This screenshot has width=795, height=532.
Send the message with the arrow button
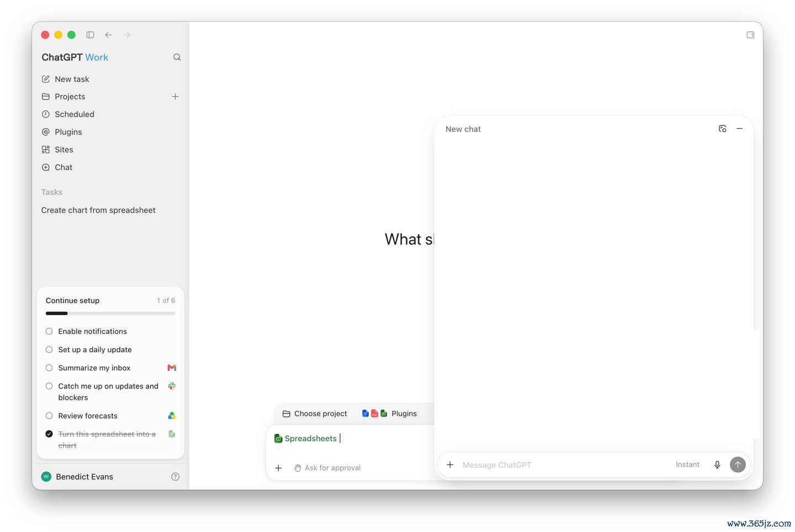(x=738, y=465)
